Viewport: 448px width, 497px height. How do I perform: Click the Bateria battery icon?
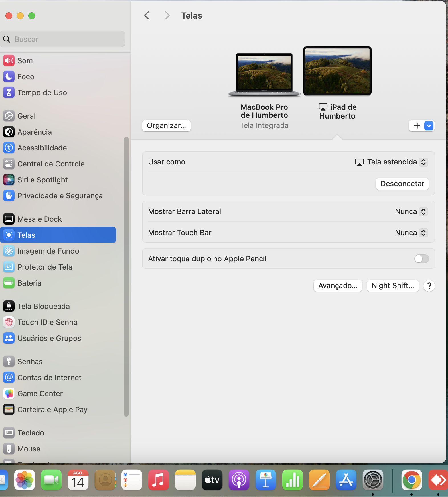click(9, 283)
